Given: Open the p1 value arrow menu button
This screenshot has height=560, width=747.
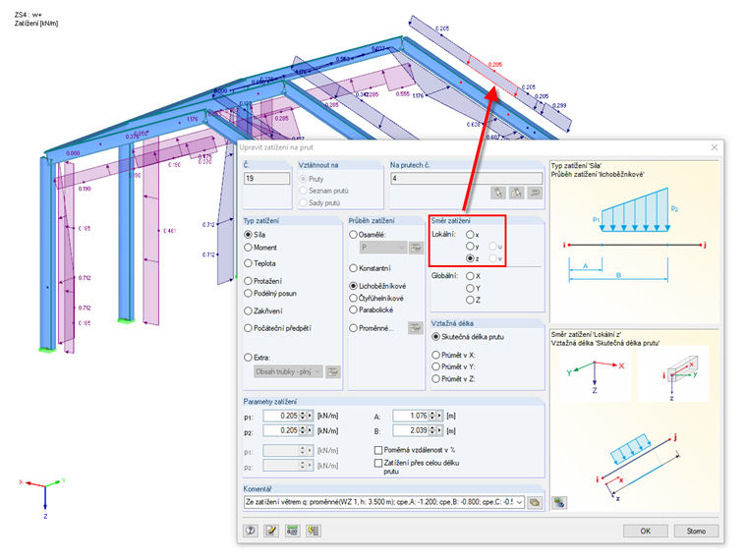Looking at the screenshot, I should tap(311, 416).
